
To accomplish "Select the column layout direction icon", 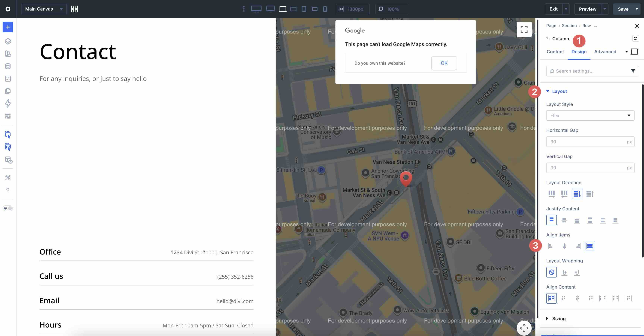I will tap(577, 194).
